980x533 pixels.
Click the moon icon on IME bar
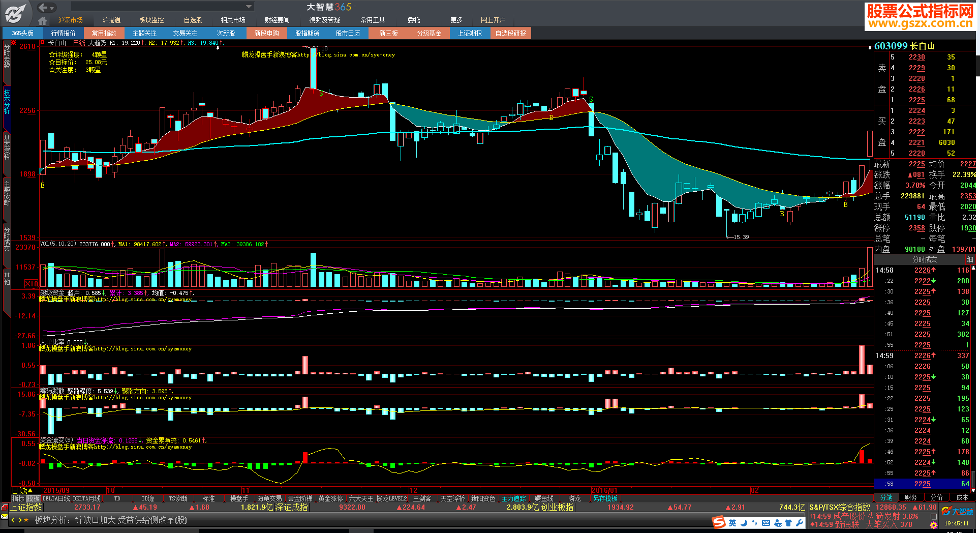744,523
